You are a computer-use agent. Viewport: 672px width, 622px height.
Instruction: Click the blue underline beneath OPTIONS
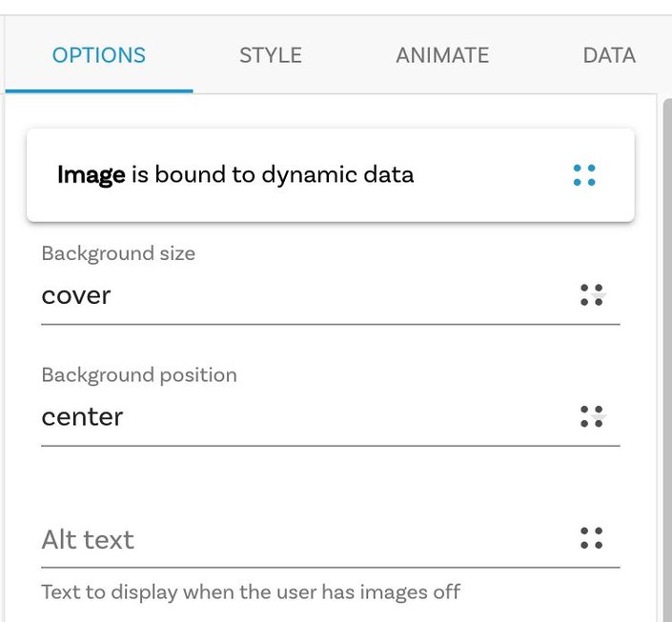point(99,90)
